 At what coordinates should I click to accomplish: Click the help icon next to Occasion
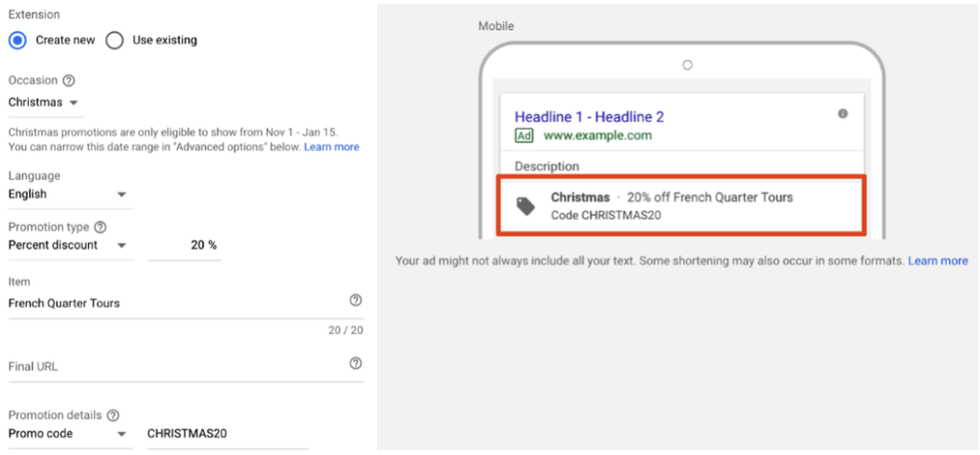click(69, 81)
